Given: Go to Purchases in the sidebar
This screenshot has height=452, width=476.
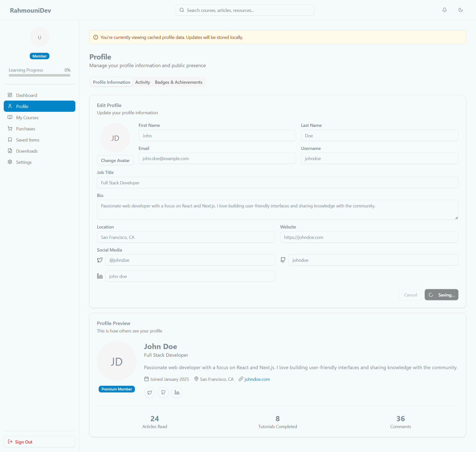Looking at the screenshot, I should coord(26,129).
